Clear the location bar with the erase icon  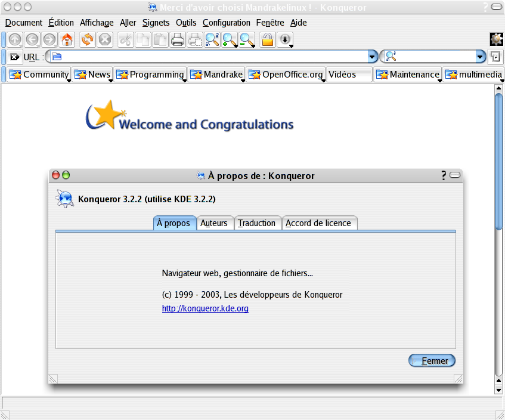14,57
